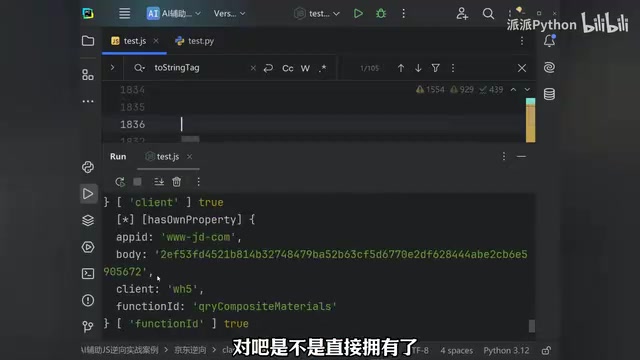The width and height of the screenshot is (640, 360).
Task: Click the editor scrollbar marker stripe
Action: [x=531, y=120]
